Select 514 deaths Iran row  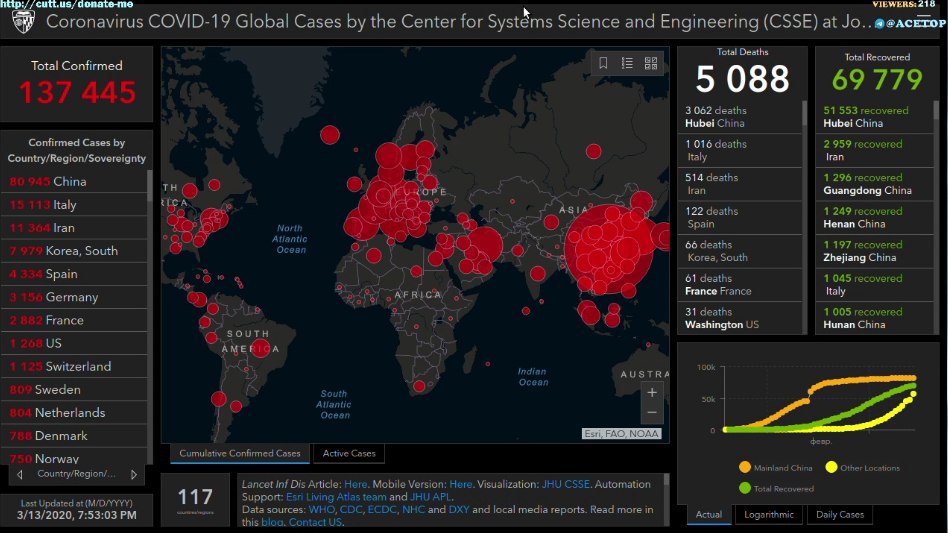pyautogui.click(x=740, y=184)
